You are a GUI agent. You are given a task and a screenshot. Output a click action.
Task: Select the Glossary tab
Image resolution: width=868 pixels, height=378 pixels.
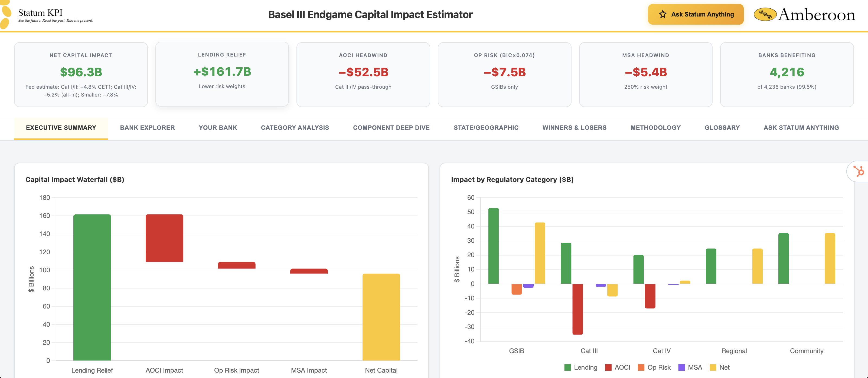pyautogui.click(x=722, y=128)
